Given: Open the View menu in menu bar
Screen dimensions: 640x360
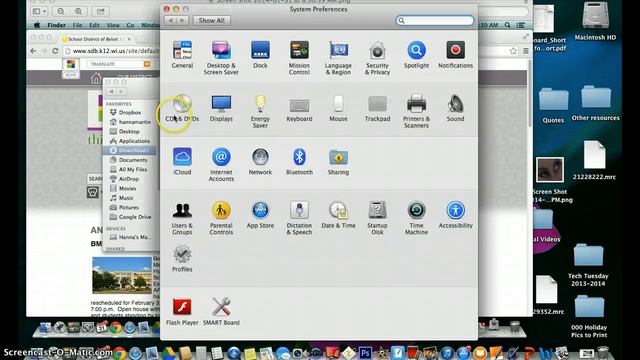Looking at the screenshot, I should (x=113, y=25).
